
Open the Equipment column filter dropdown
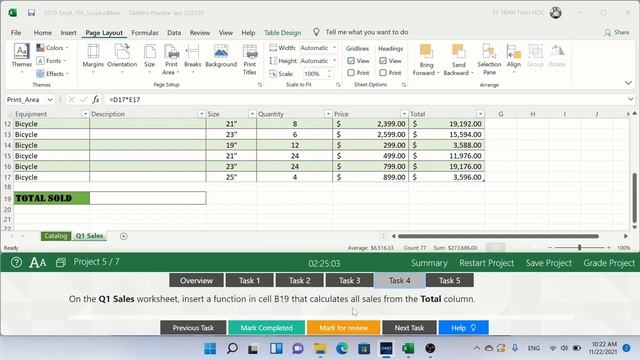click(x=85, y=114)
